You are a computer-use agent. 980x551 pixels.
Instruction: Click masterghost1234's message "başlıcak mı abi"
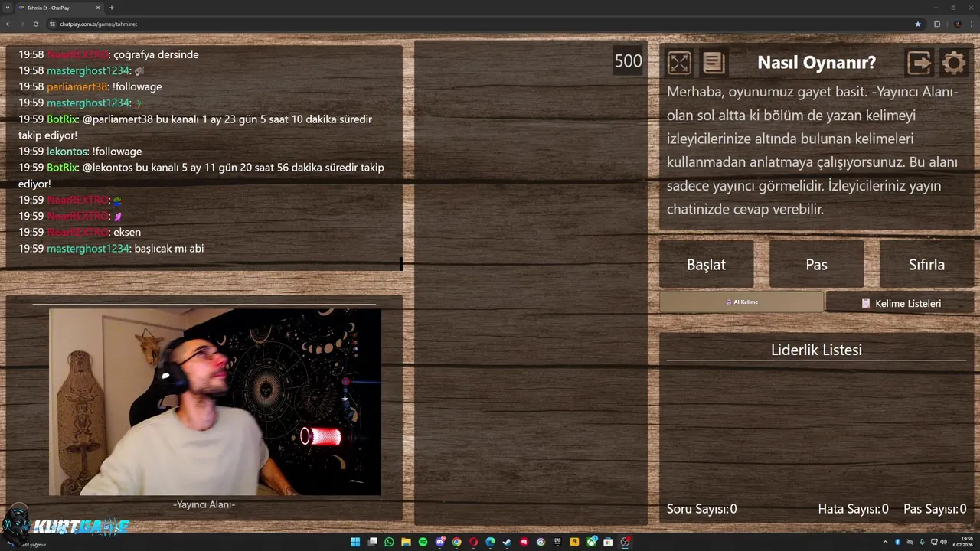[x=168, y=248]
